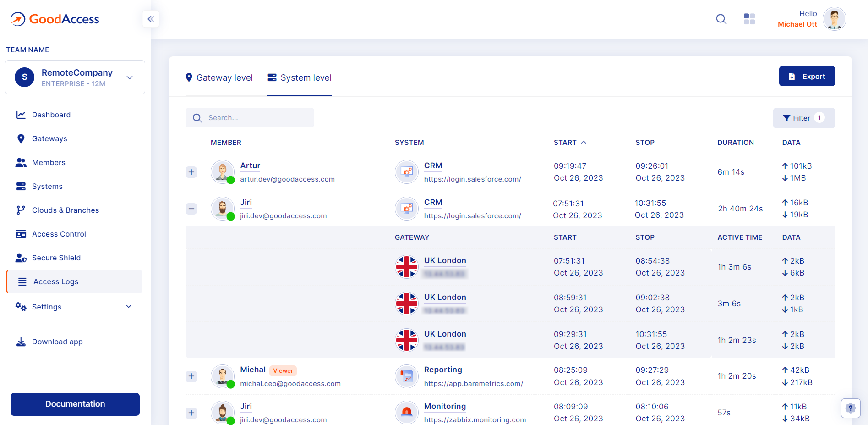Expand Artur's access log row
This screenshot has height=425, width=868.
[191, 172]
